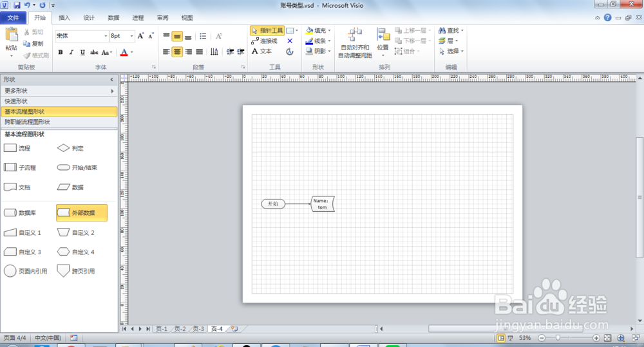Apply the red font color A

click(x=124, y=52)
